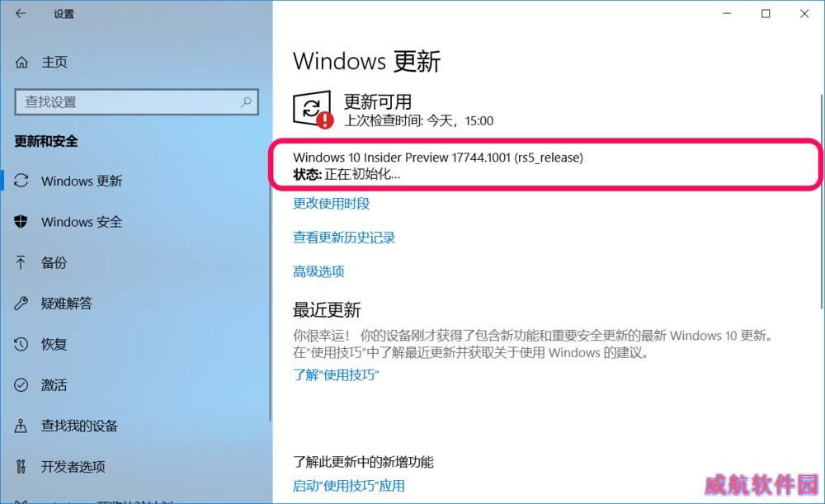Click the Activation checkmark circle icon
This screenshot has width=825, height=504.
coord(21,385)
